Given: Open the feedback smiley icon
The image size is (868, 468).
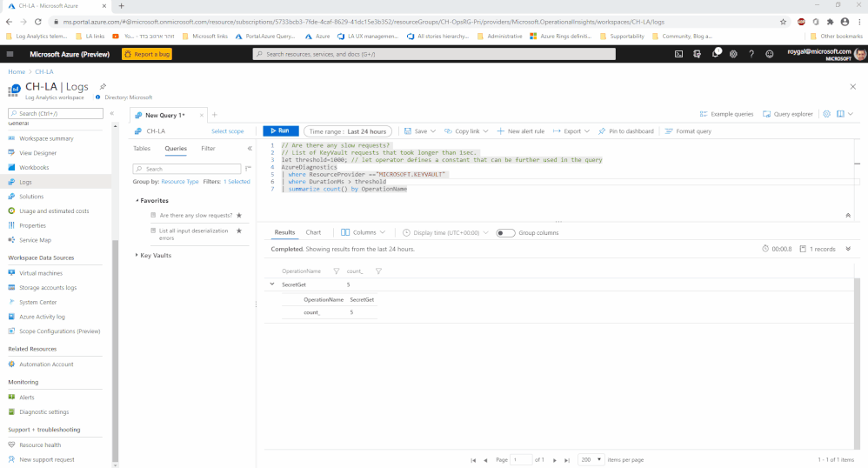Looking at the screenshot, I should point(770,54).
